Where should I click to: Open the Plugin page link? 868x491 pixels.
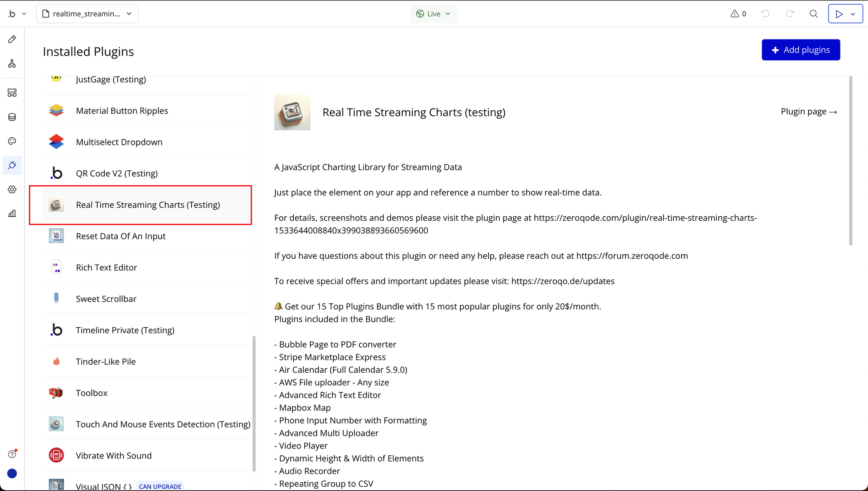click(809, 112)
